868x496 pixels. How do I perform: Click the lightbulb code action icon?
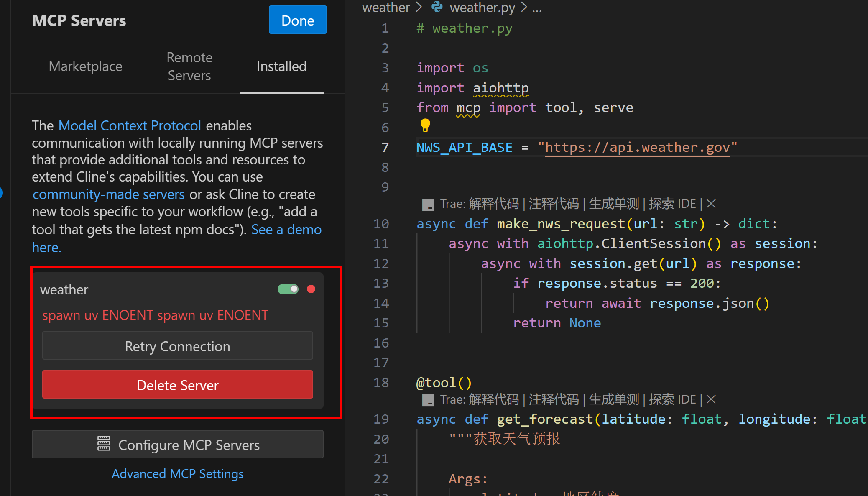(425, 125)
